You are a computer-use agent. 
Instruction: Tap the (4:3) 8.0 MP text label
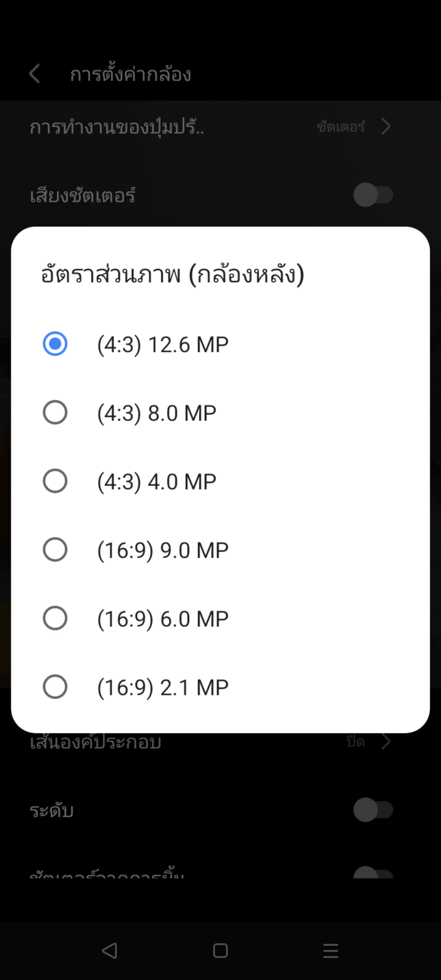(157, 413)
